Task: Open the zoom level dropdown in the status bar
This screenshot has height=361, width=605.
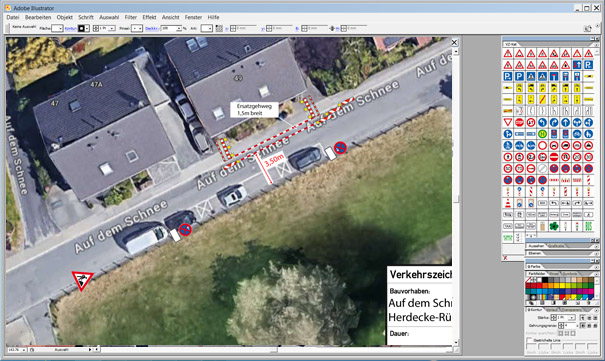Action: [x=24, y=350]
